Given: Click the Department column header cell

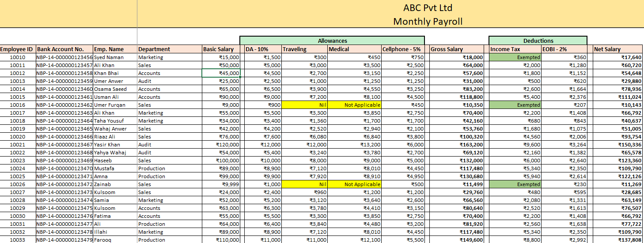Looking at the screenshot, I should click(170, 49).
